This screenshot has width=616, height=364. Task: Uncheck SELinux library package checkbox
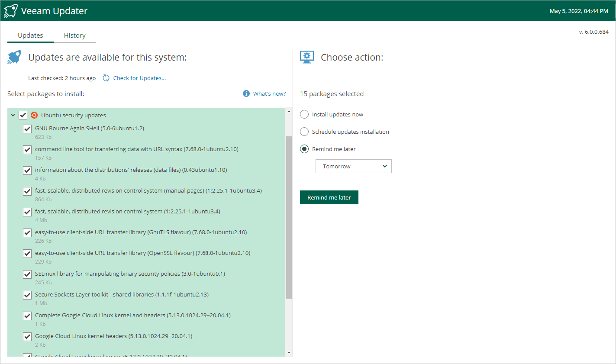click(x=27, y=274)
